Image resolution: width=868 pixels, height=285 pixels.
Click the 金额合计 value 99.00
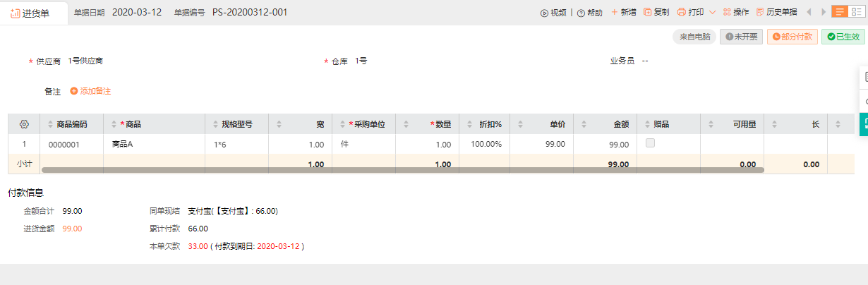pos(72,210)
